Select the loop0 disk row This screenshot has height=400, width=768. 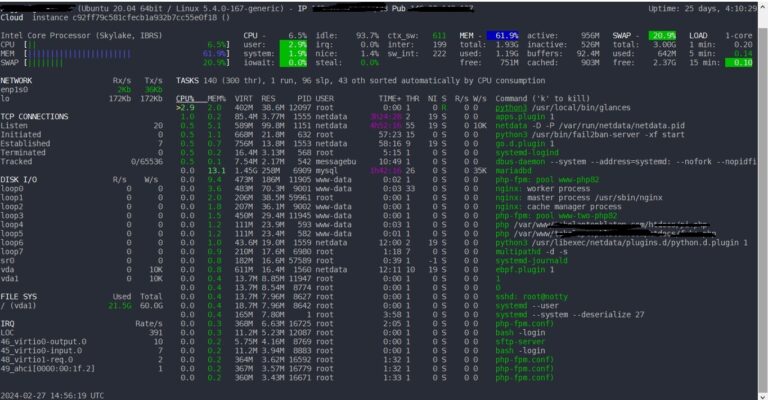81,188
